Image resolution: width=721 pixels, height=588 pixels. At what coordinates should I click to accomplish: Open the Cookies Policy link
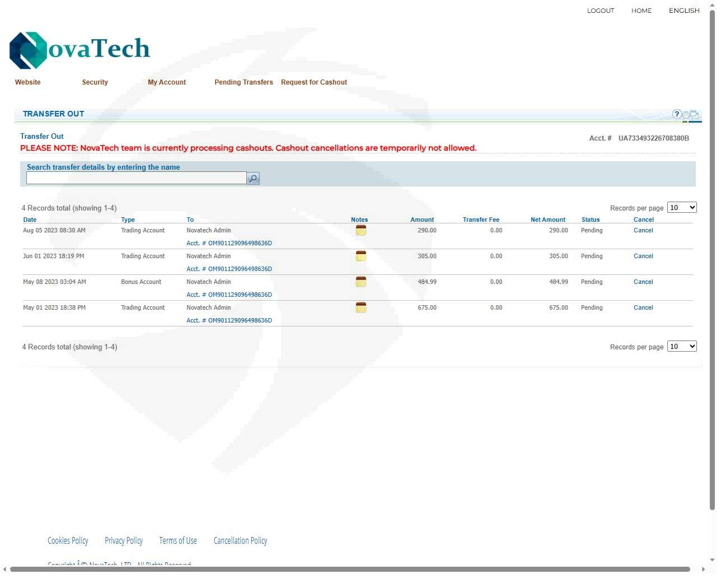coord(68,540)
